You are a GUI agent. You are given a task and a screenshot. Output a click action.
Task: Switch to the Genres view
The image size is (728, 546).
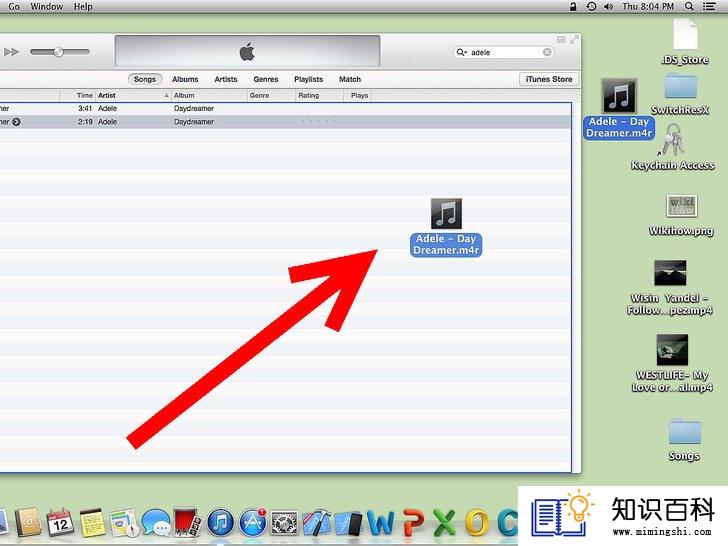pyautogui.click(x=266, y=79)
